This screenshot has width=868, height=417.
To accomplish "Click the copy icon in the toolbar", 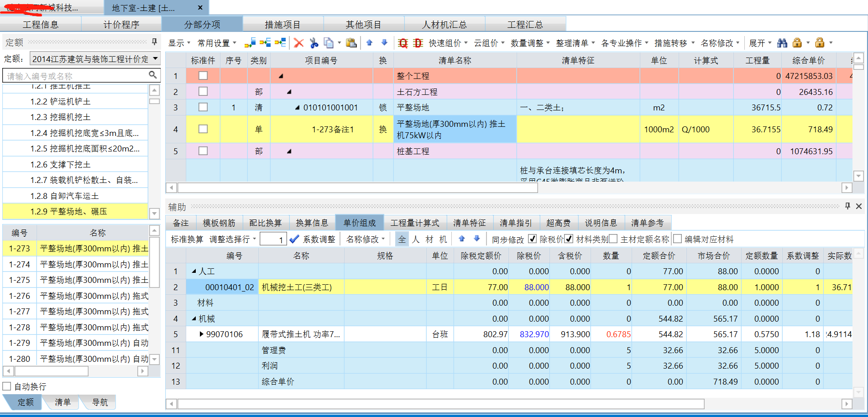I will click(329, 43).
